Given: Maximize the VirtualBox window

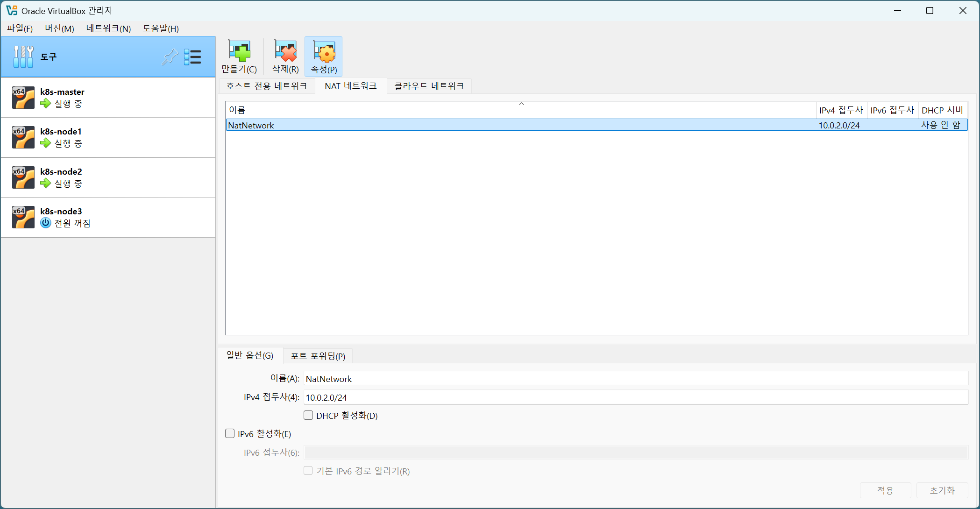Looking at the screenshot, I should pyautogui.click(x=930, y=10).
